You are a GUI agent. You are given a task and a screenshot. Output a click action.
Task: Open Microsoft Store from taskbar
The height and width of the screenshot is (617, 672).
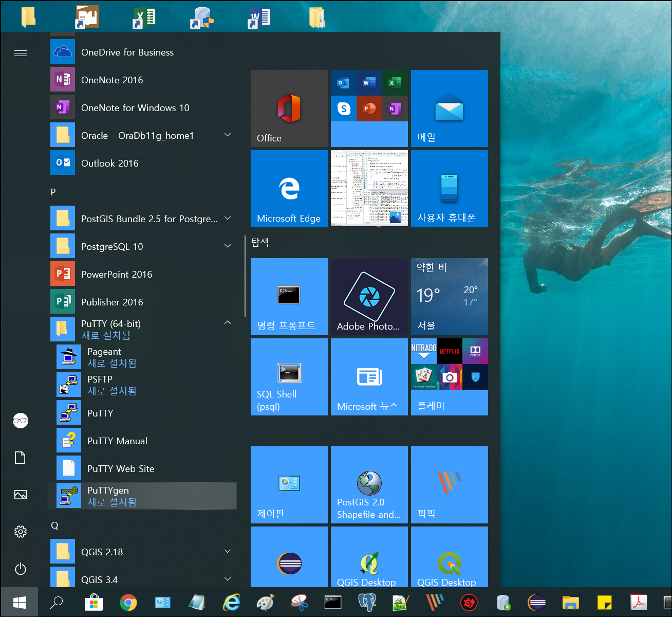click(x=94, y=602)
